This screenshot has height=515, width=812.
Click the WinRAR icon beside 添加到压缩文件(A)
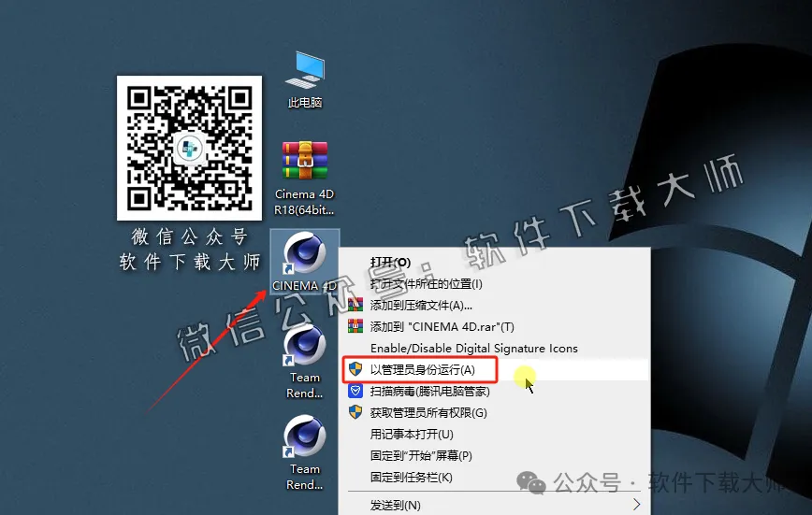pos(355,305)
